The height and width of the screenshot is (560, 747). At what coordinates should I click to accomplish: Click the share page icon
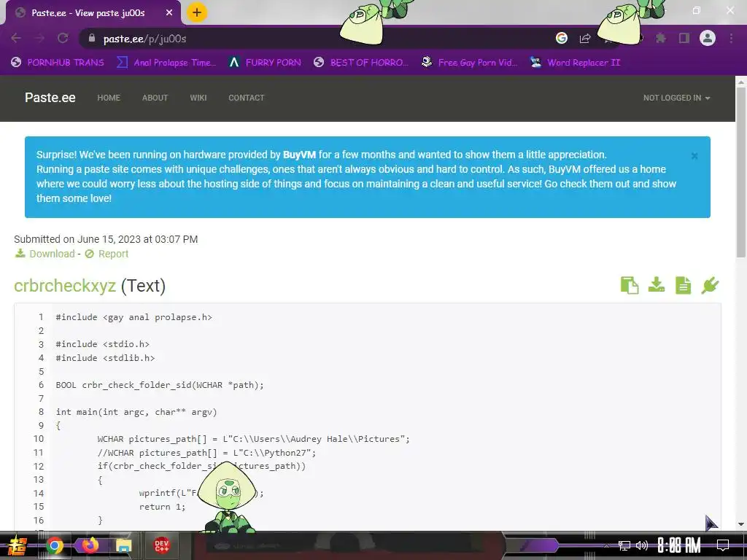(585, 38)
